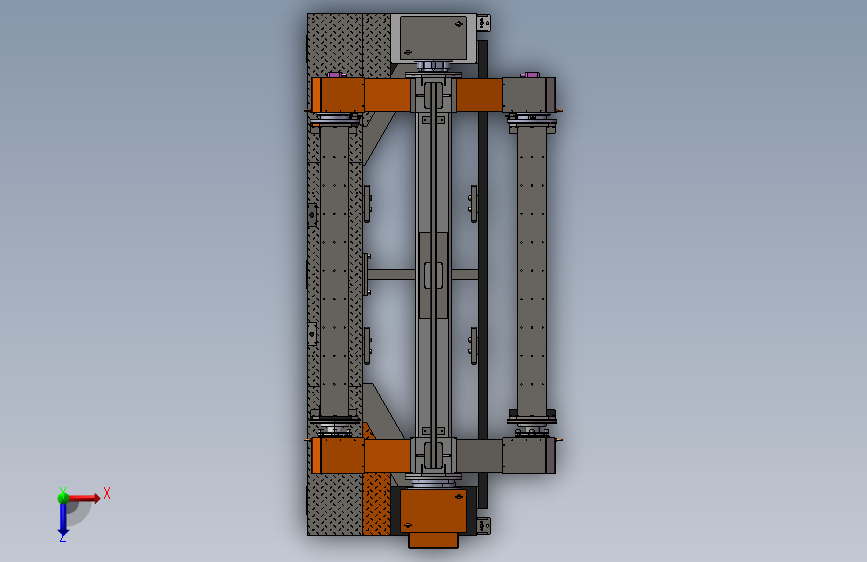The width and height of the screenshot is (867, 562).
Task: Select the pink bolt above the left roller
Action: (336, 74)
